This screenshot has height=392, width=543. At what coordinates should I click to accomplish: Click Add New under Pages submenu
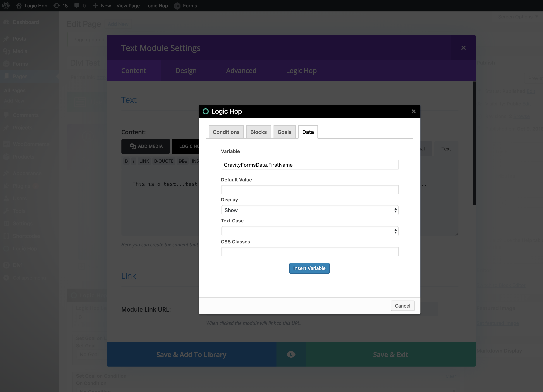click(14, 101)
